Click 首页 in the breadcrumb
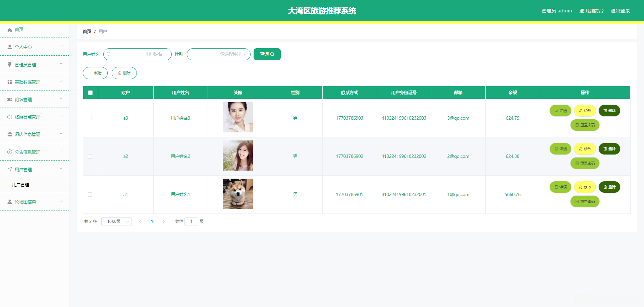The height and width of the screenshot is (307, 644). [87, 32]
